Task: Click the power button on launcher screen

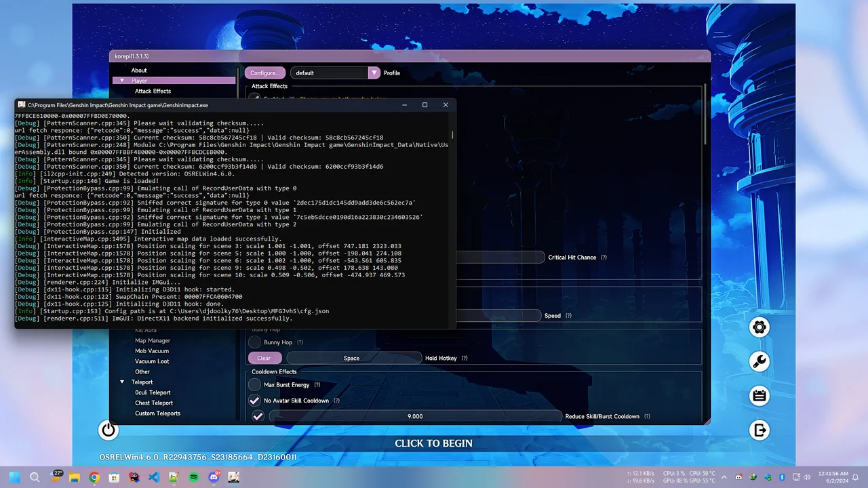Action: pyautogui.click(x=108, y=430)
